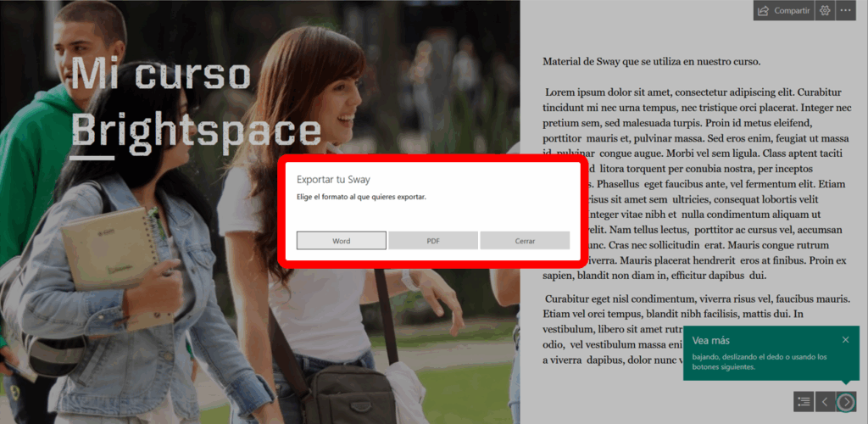This screenshot has width=868, height=424.
Task: Click the share arrow icon beside Compartir
Action: click(x=763, y=10)
